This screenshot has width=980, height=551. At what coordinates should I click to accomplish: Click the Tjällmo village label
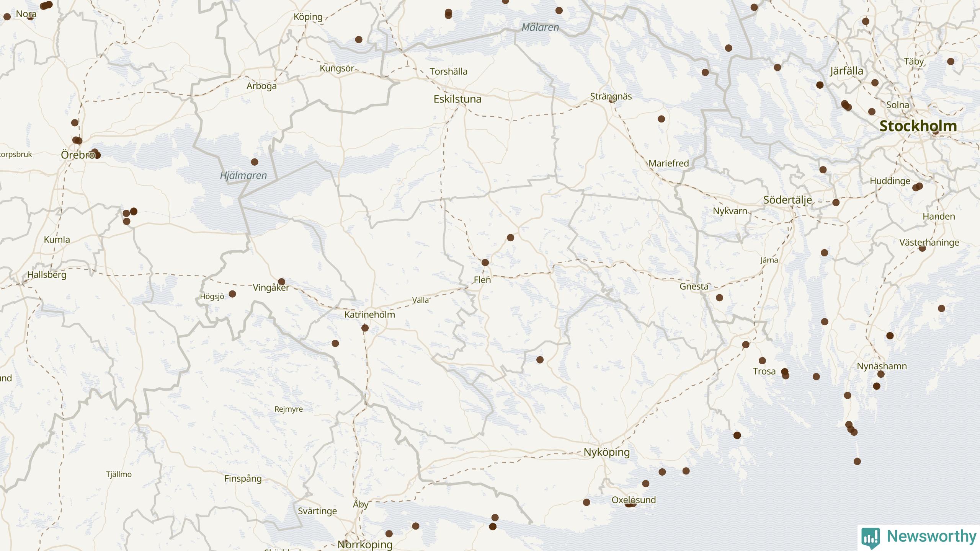click(x=119, y=474)
